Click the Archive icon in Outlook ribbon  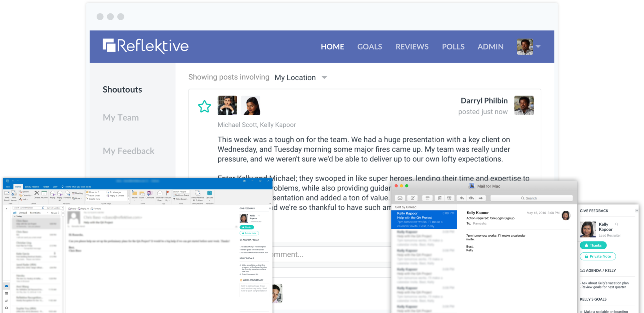coord(44,194)
